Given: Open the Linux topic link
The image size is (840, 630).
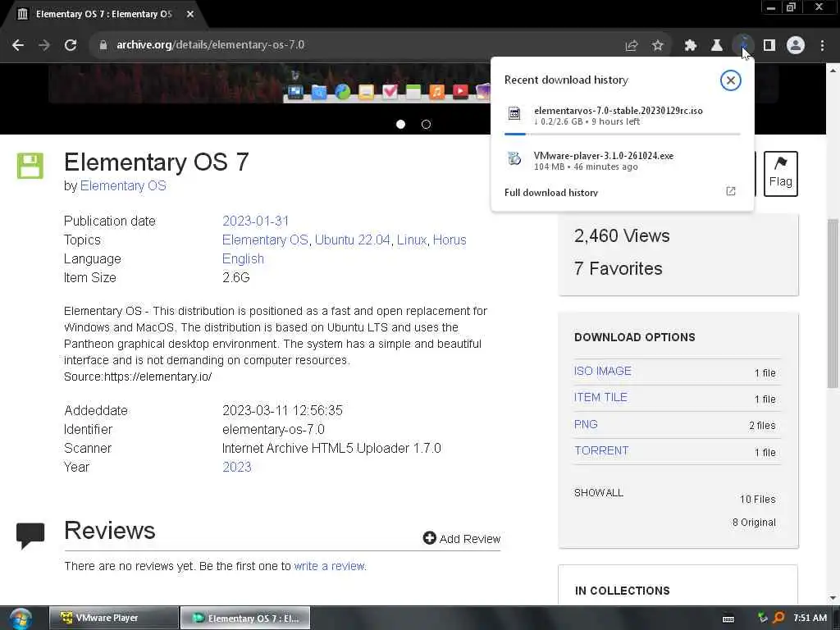Looking at the screenshot, I should [x=412, y=240].
